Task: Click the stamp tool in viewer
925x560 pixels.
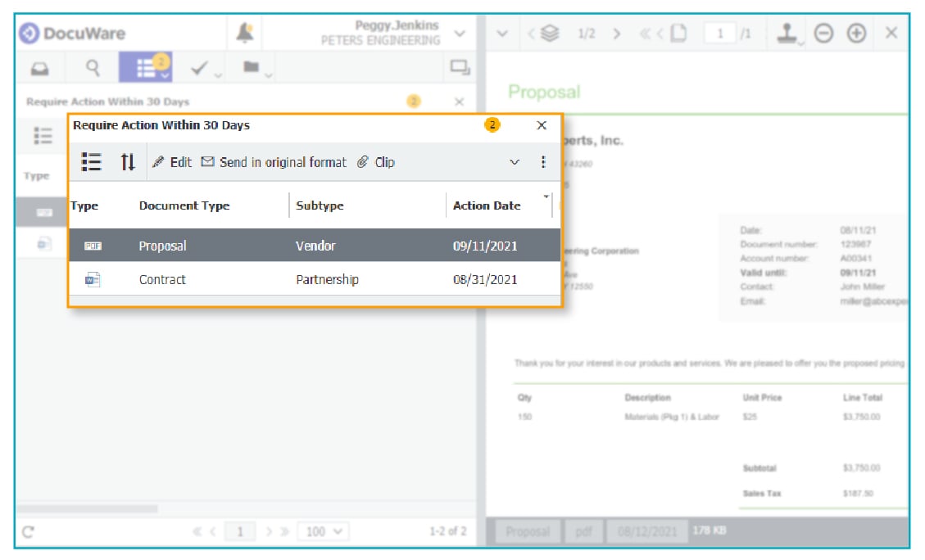Action: (787, 34)
